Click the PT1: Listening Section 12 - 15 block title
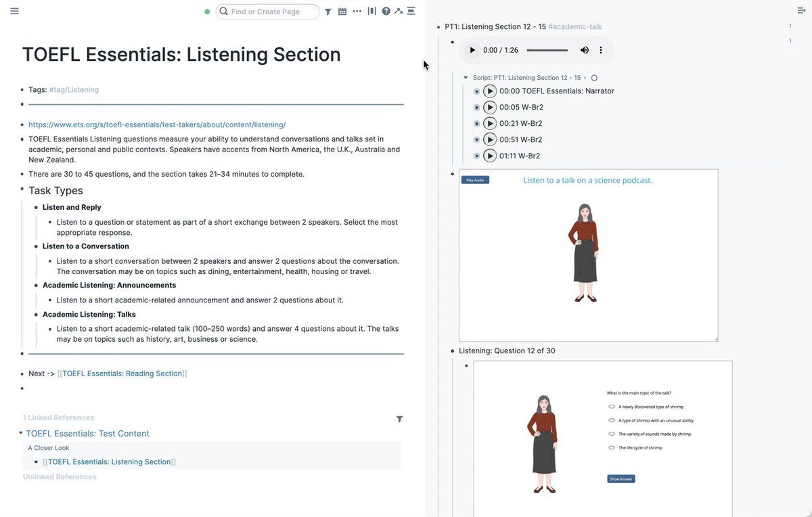Image resolution: width=812 pixels, height=517 pixels. coord(495,26)
